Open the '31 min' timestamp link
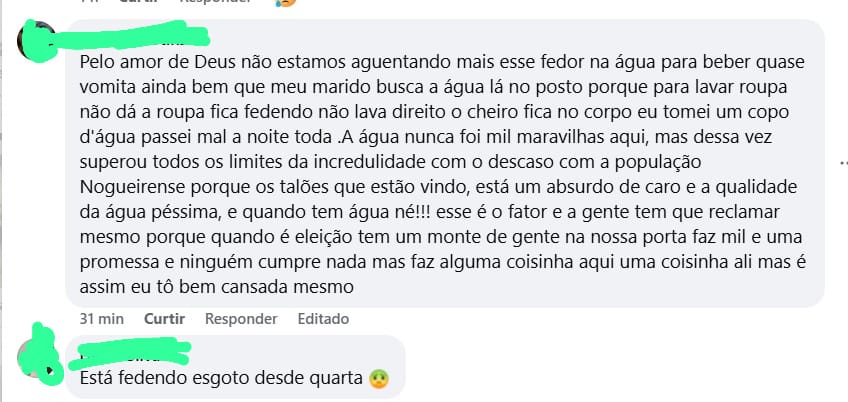The width and height of the screenshot is (848, 402). (101, 319)
